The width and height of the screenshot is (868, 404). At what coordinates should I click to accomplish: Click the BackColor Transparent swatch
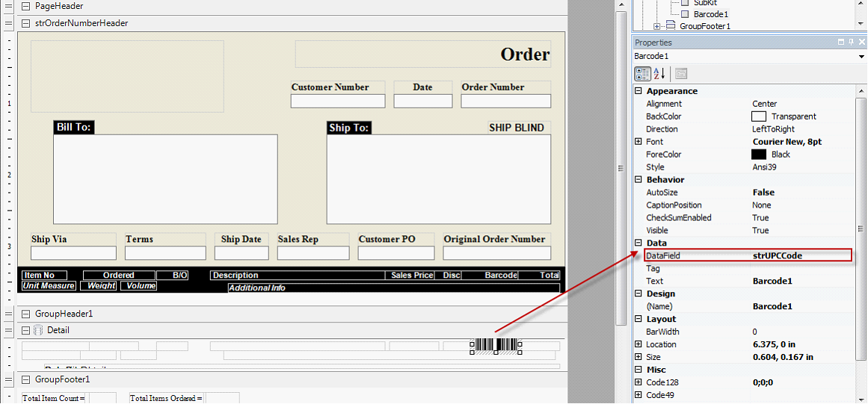coord(758,116)
